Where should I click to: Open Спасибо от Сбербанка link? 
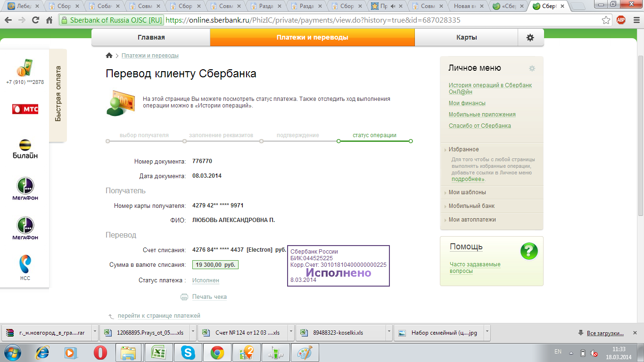tap(480, 126)
